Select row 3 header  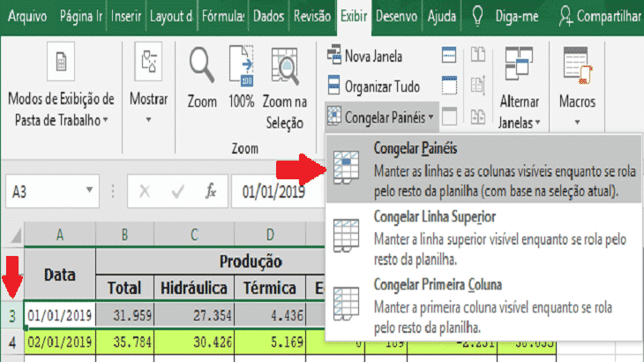point(12,315)
